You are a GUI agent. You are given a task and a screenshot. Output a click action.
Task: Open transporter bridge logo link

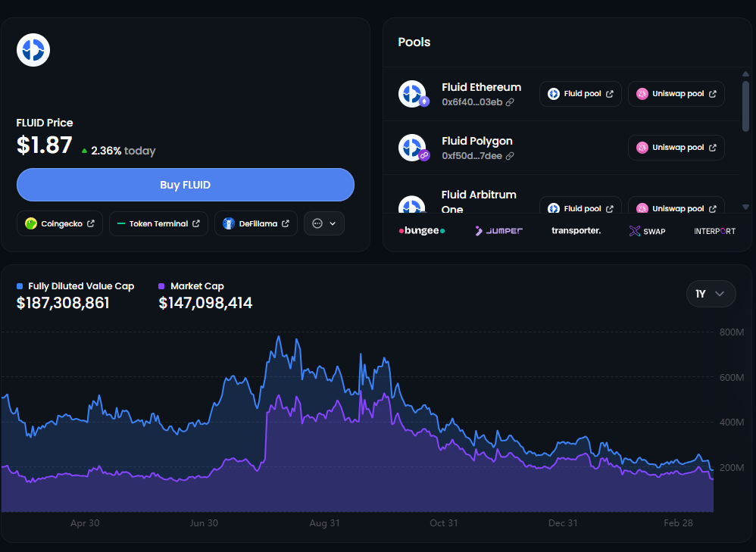(576, 230)
